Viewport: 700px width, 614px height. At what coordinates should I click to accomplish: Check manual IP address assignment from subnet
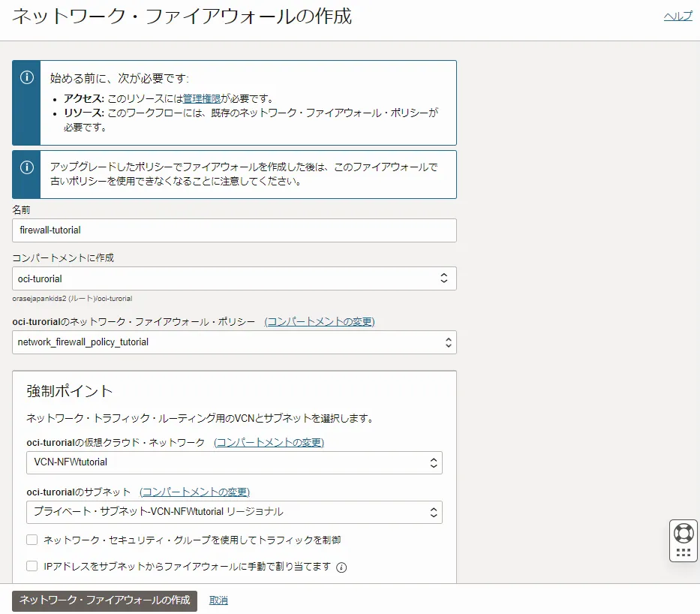32,567
